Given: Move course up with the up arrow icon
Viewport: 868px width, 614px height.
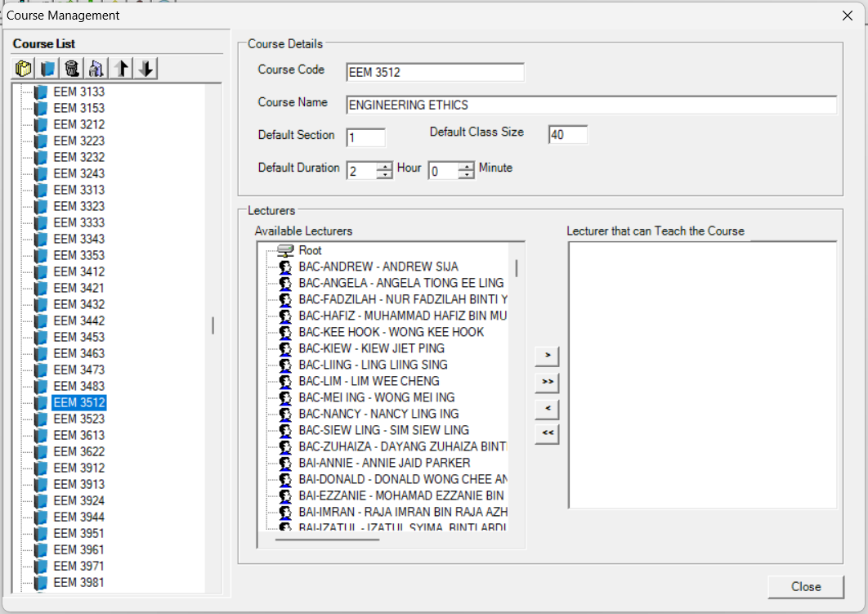Looking at the screenshot, I should tap(122, 69).
